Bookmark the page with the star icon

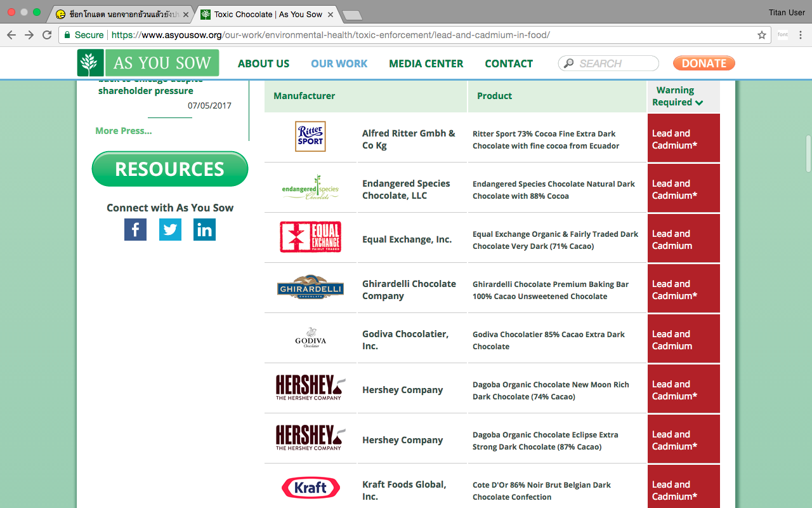pyautogui.click(x=762, y=35)
